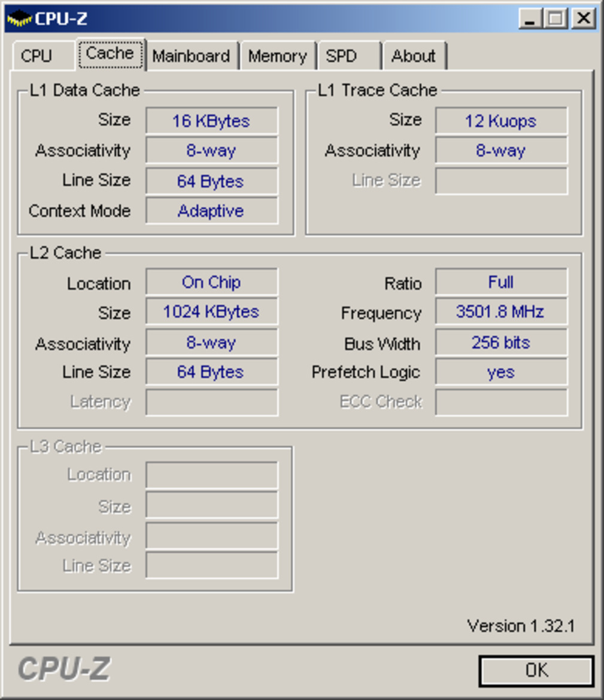The width and height of the screenshot is (604, 700).
Task: Open the Mainboard tab
Action: [x=192, y=56]
